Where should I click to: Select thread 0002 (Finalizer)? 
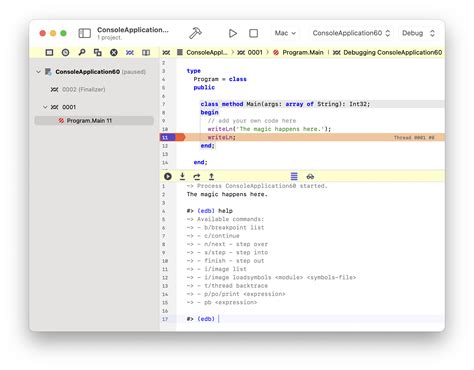point(78,89)
